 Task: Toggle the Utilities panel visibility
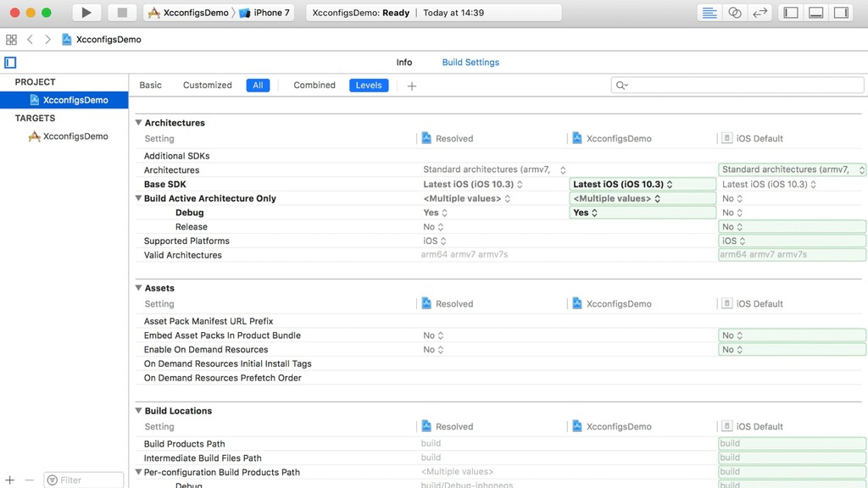[841, 12]
